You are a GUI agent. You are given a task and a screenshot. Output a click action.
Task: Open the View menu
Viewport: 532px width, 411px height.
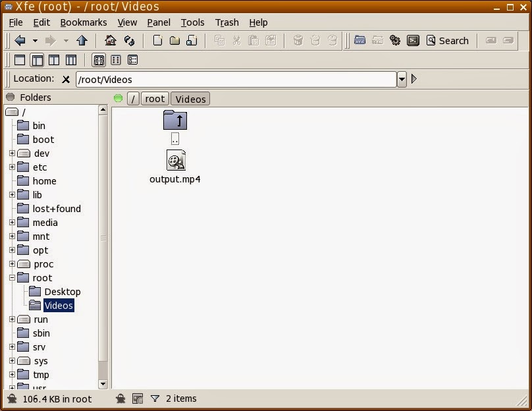pyautogui.click(x=127, y=22)
